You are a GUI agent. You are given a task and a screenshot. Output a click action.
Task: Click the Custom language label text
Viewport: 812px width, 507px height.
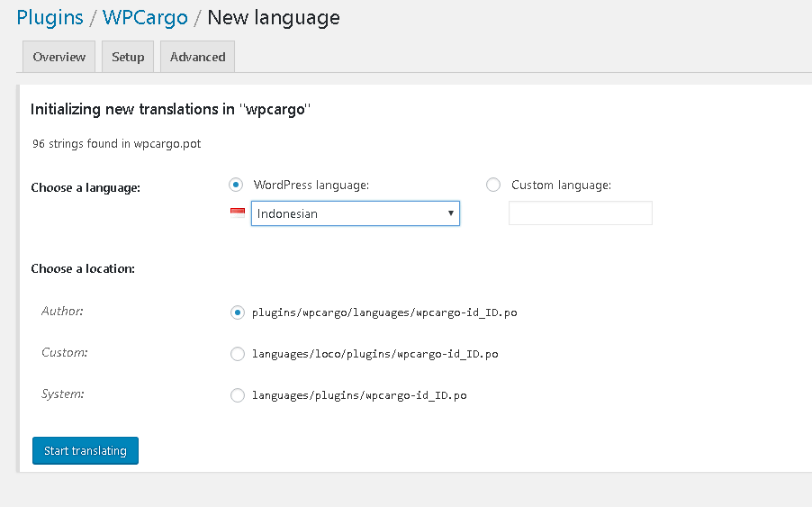click(561, 185)
